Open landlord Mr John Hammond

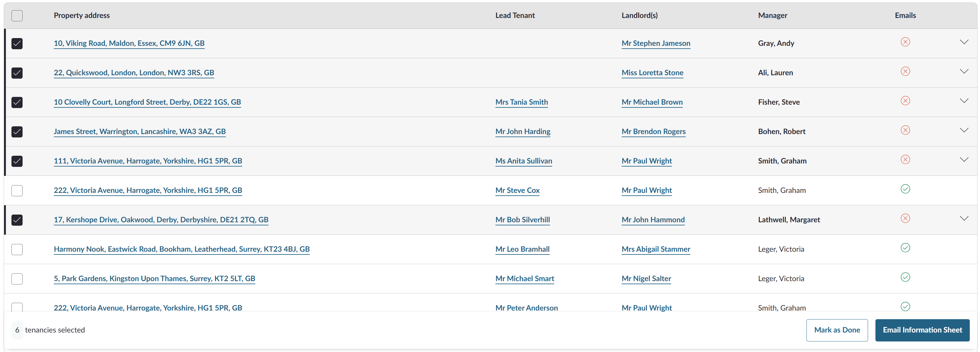(653, 219)
